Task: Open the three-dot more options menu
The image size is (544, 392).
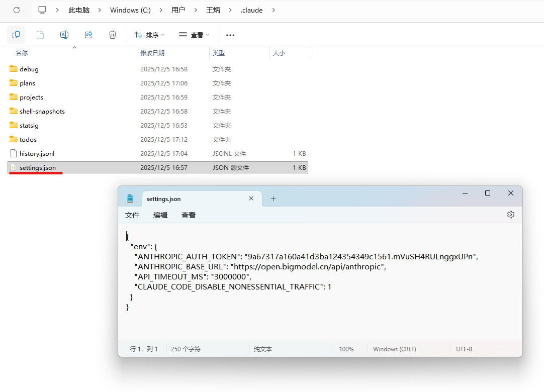Action: (230, 35)
